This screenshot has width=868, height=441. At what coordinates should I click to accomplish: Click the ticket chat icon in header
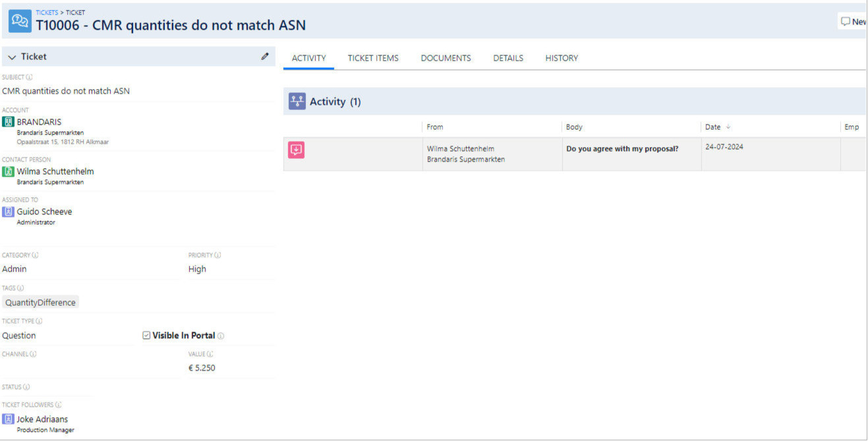tap(20, 20)
